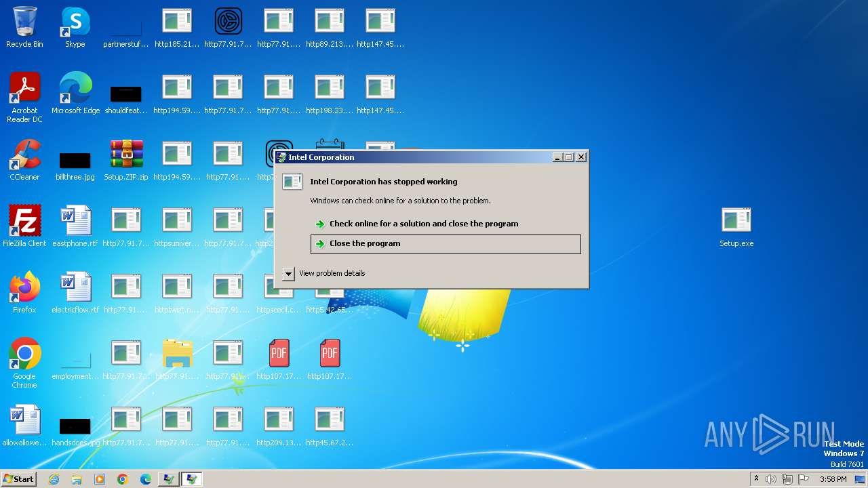The height and width of the screenshot is (488, 868).
Task: Open Edge from the taskbar
Action: pos(146,479)
